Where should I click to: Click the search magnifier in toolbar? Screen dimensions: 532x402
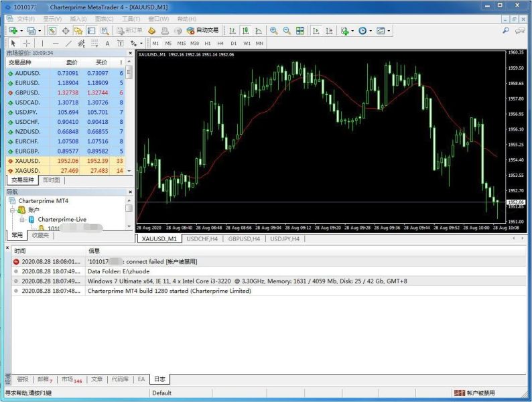[506, 31]
